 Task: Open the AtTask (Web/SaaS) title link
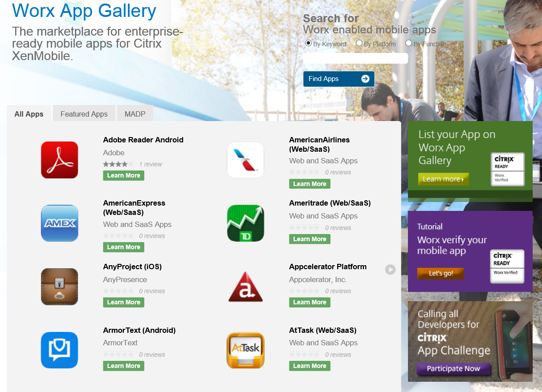(x=323, y=330)
